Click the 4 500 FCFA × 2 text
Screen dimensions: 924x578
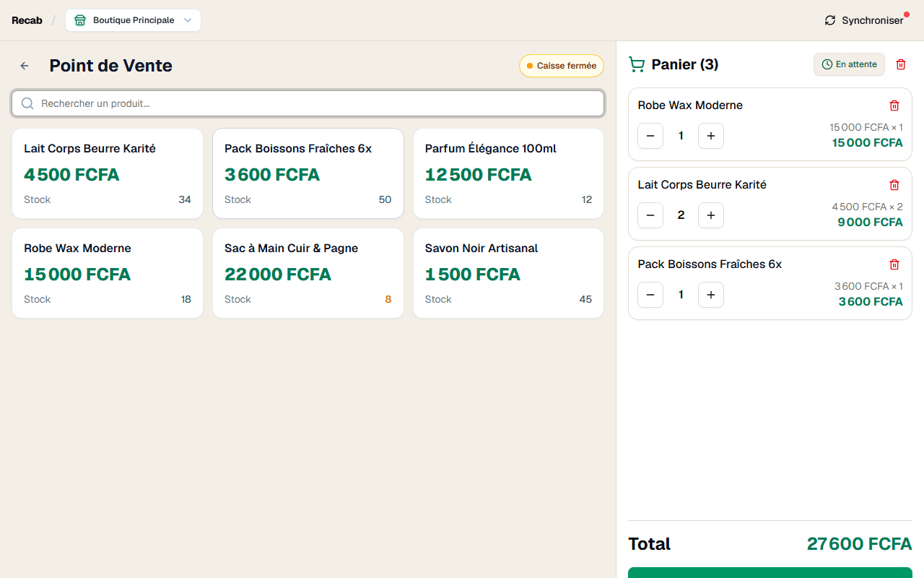[868, 207]
